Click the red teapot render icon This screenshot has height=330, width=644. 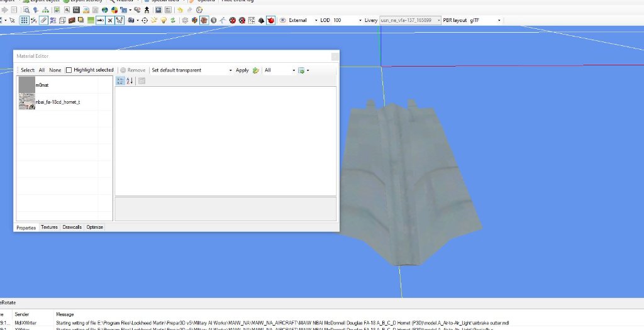(x=271, y=20)
